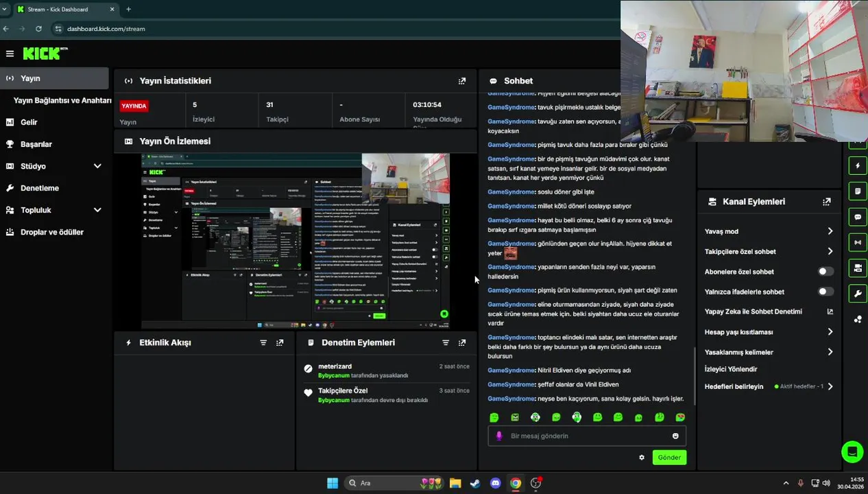Image resolution: width=868 pixels, height=494 pixels.
Task: Click the Bir mesaj gönderin input field
Action: point(587,436)
